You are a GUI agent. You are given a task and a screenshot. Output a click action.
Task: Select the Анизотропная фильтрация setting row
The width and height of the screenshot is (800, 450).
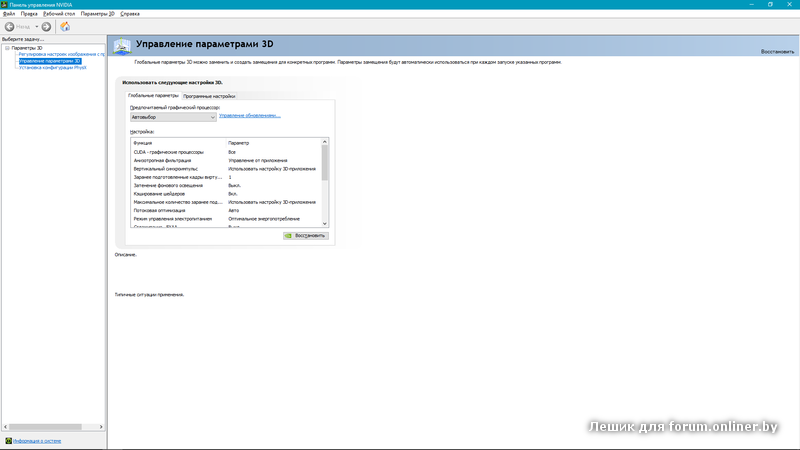coord(226,160)
